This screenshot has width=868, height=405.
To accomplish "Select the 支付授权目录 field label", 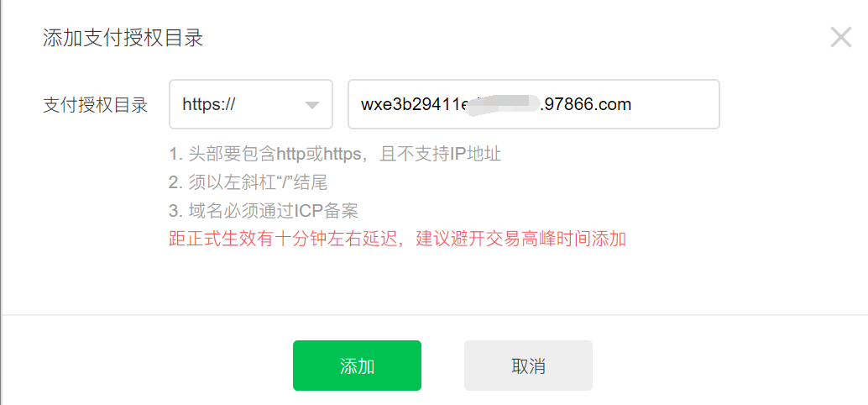I will (x=95, y=105).
